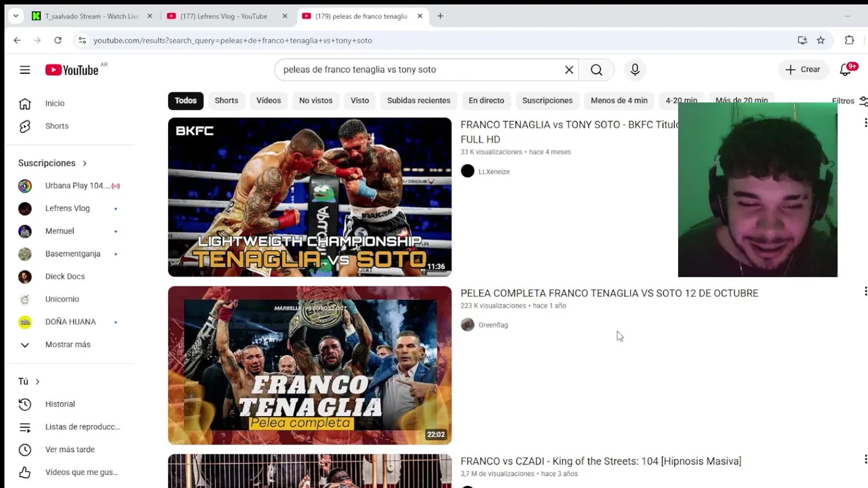868x488 pixels.
Task: Open more options for FRANCO vs CZADI video
Action: click(865, 460)
